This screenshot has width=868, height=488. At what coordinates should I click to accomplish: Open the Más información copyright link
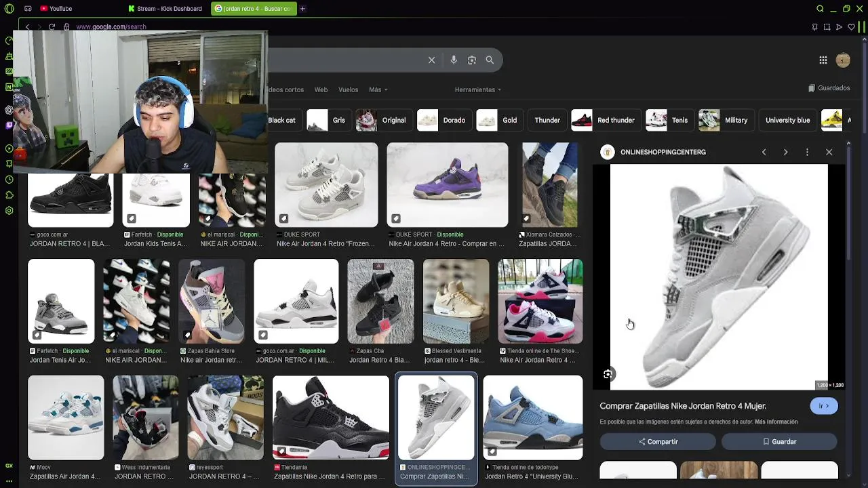(776, 422)
